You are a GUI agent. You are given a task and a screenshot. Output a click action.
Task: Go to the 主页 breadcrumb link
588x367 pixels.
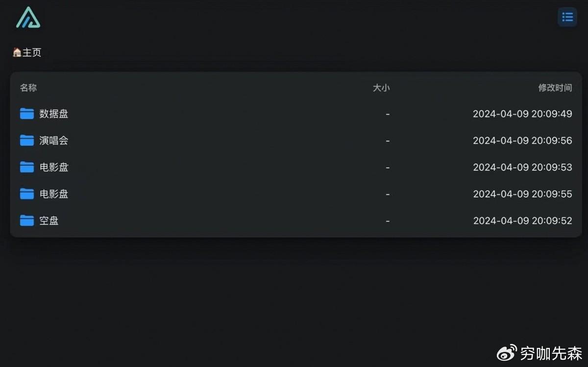(32, 52)
